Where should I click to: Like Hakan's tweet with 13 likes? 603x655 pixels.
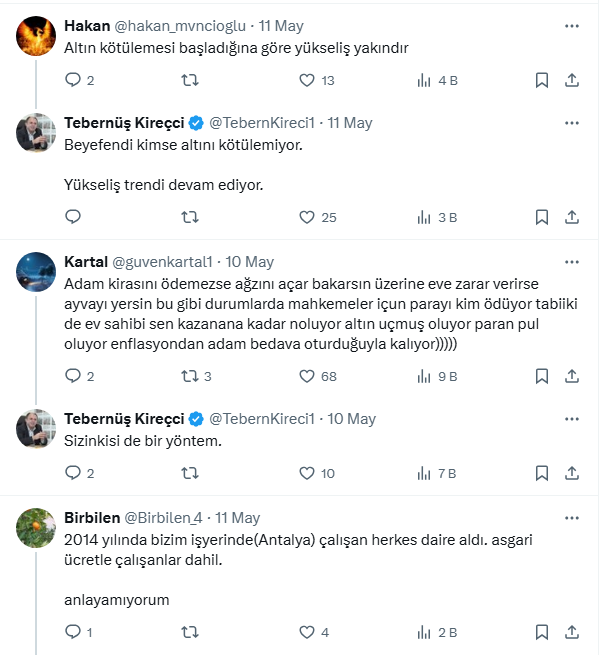(308, 80)
